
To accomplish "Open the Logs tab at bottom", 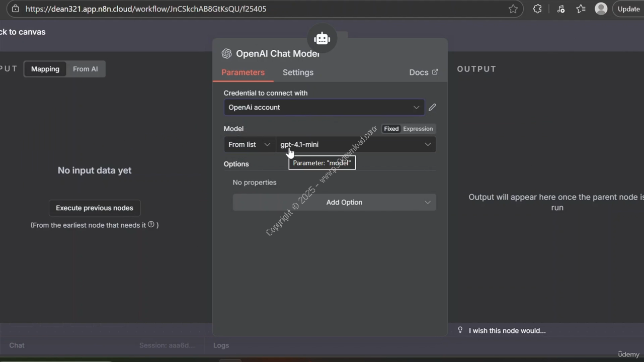I will (221, 345).
